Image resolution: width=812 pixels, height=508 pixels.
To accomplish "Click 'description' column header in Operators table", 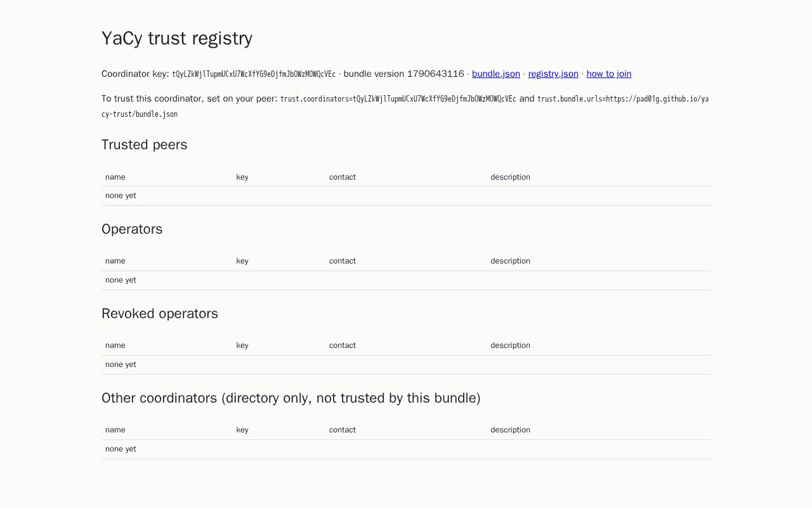I will pos(510,261).
